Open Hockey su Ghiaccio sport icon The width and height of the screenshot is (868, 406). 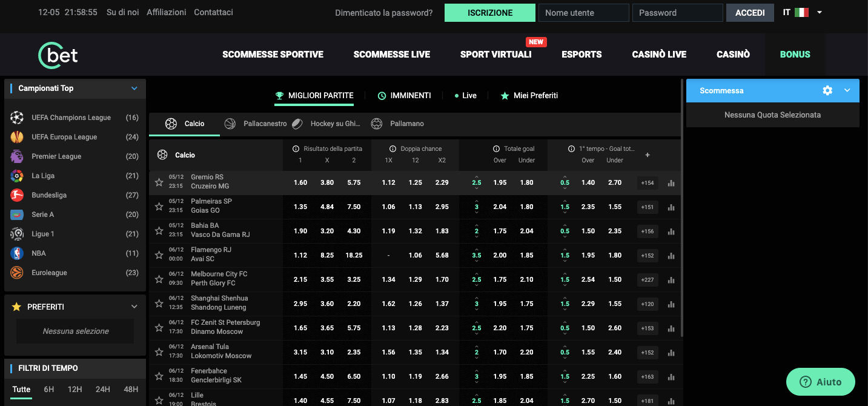297,124
